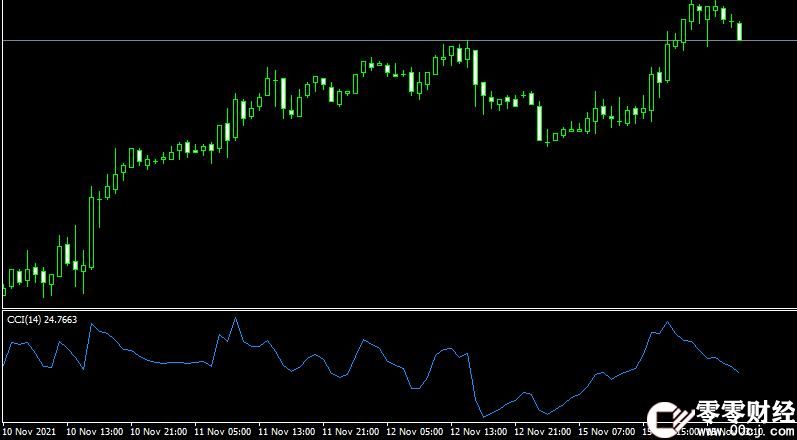This screenshot has width=797, height=440.
Task: Click the '10 Nov 21:00' time axis label
Action: click(159, 431)
